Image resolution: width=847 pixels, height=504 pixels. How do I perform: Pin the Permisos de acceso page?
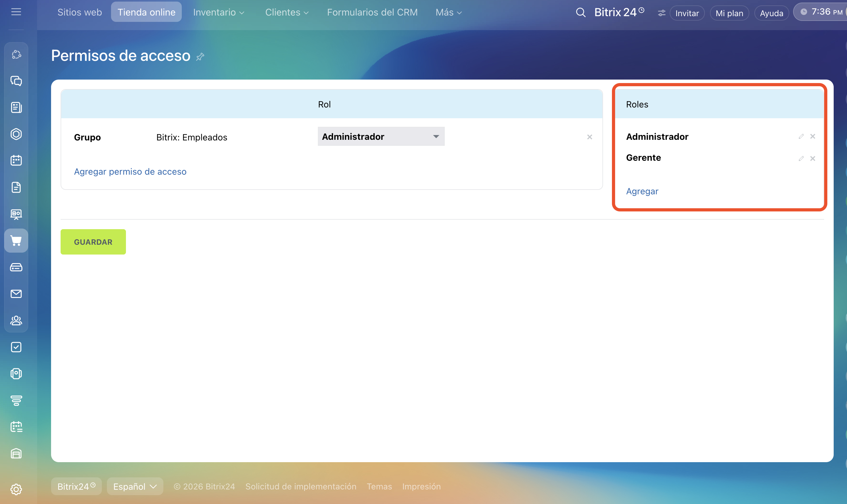200,56
